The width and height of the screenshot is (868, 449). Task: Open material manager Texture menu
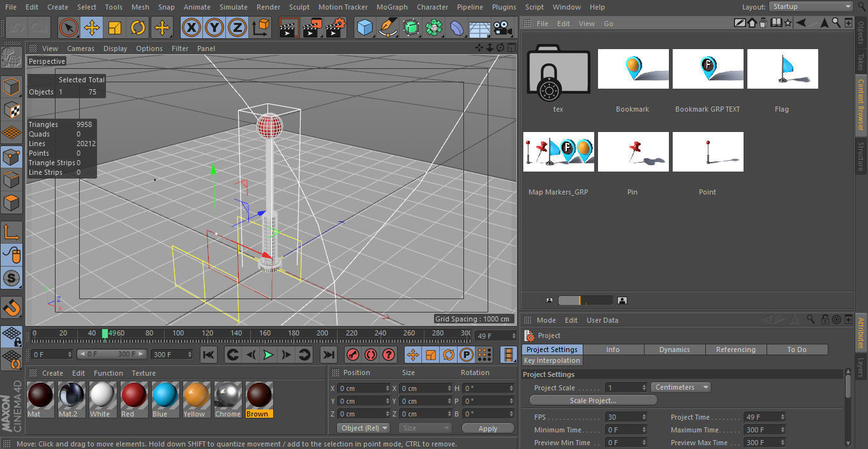pos(144,373)
